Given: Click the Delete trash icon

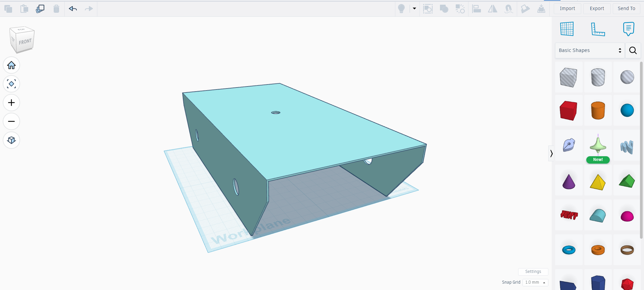Looking at the screenshot, I should click(x=56, y=9).
